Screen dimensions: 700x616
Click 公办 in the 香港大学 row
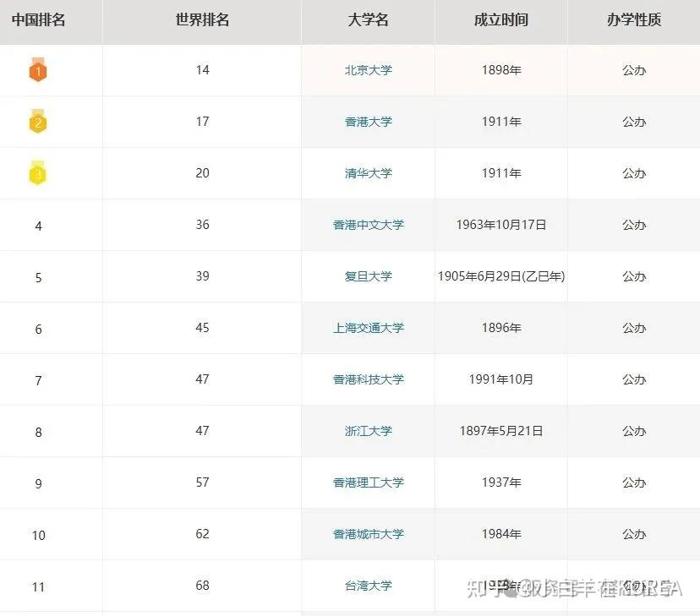click(634, 122)
